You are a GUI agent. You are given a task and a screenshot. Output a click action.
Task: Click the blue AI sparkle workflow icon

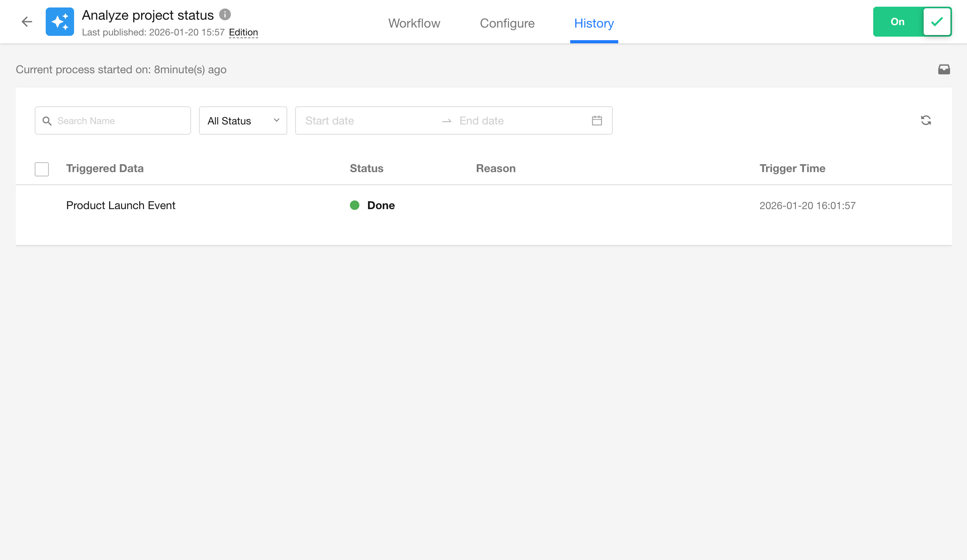click(x=60, y=22)
